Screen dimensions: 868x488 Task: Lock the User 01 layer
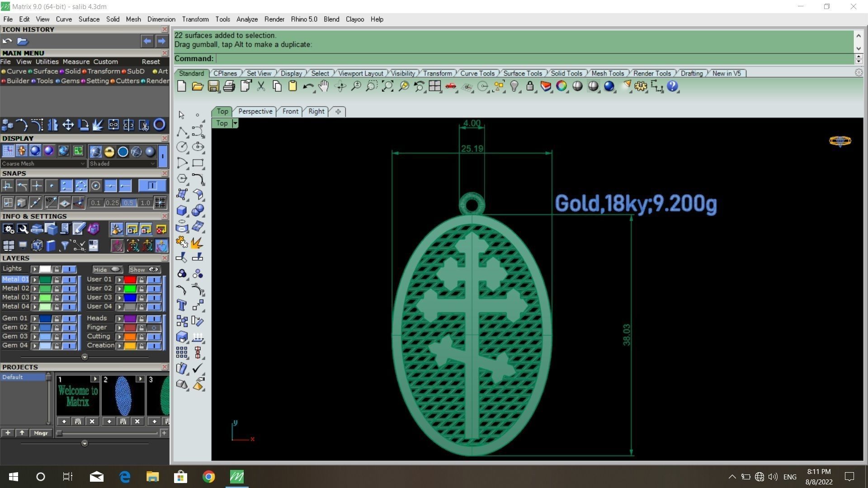click(x=142, y=280)
